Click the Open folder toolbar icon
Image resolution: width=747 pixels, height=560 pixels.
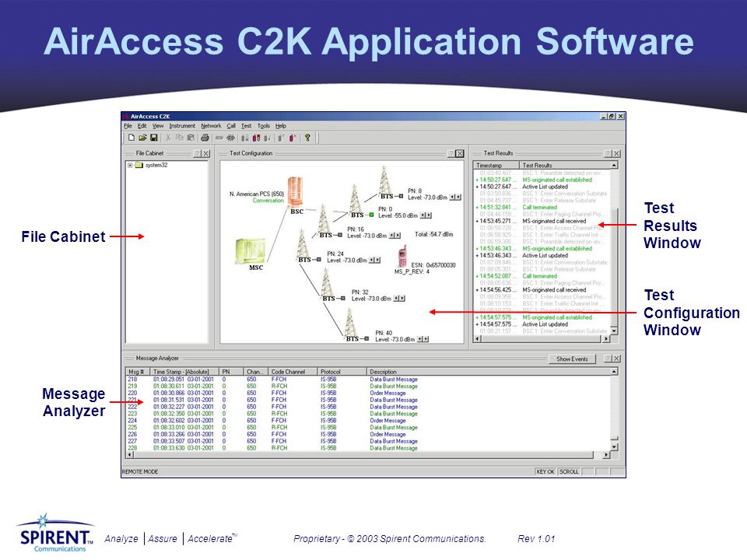coord(142,138)
